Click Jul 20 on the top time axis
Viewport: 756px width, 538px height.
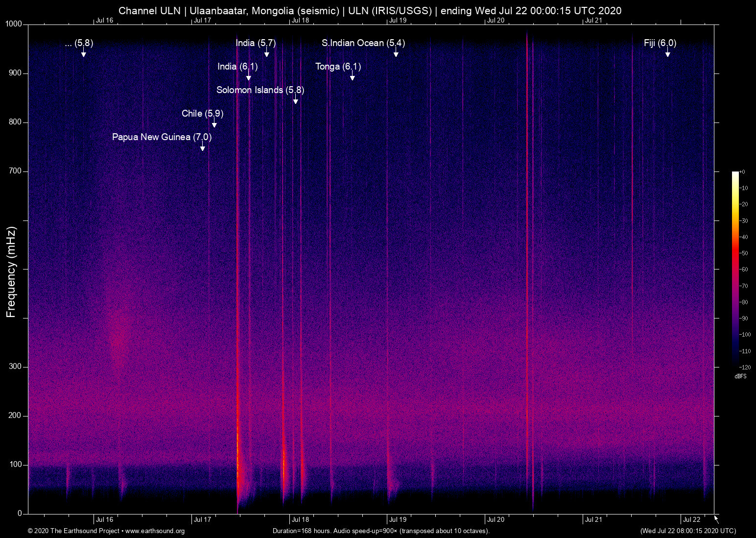click(496, 20)
